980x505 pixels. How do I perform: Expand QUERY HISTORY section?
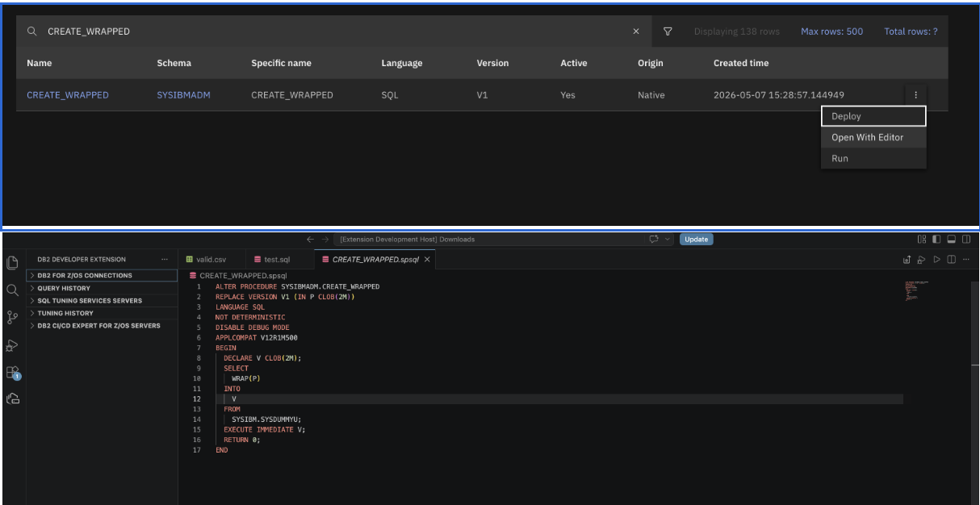102,288
